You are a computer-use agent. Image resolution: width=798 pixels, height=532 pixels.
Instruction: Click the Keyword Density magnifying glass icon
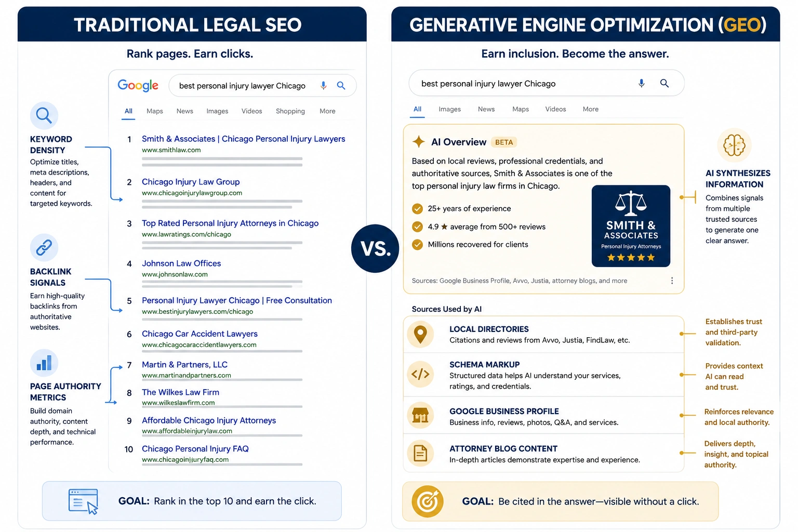pyautogui.click(x=44, y=115)
